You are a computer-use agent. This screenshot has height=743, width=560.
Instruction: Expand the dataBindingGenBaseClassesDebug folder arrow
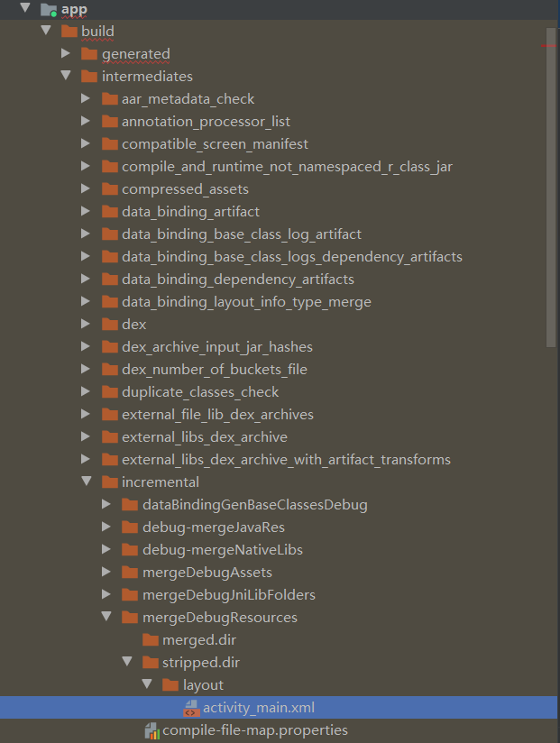pyautogui.click(x=106, y=504)
